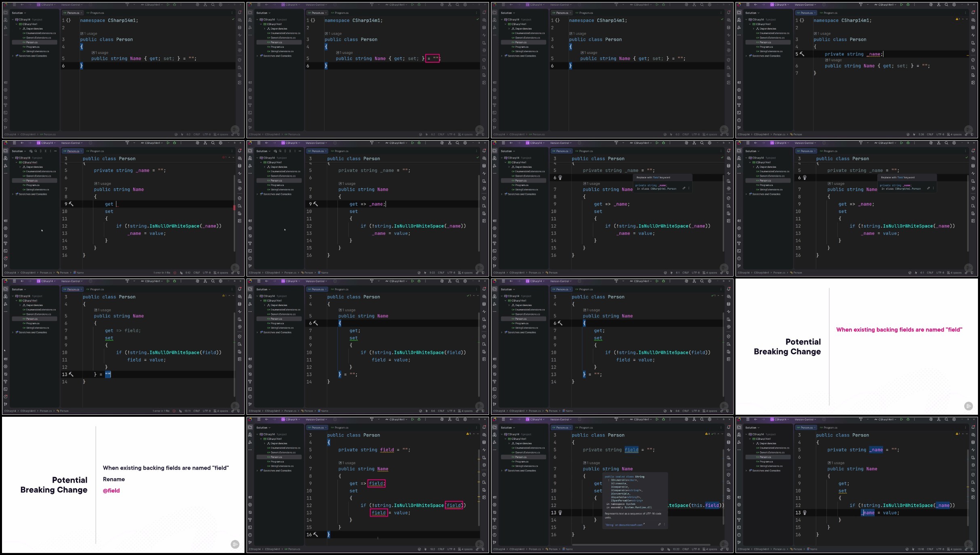Start Debug in the incomplete 'get' frame
This screenshot has width=980, height=555.
175,143
